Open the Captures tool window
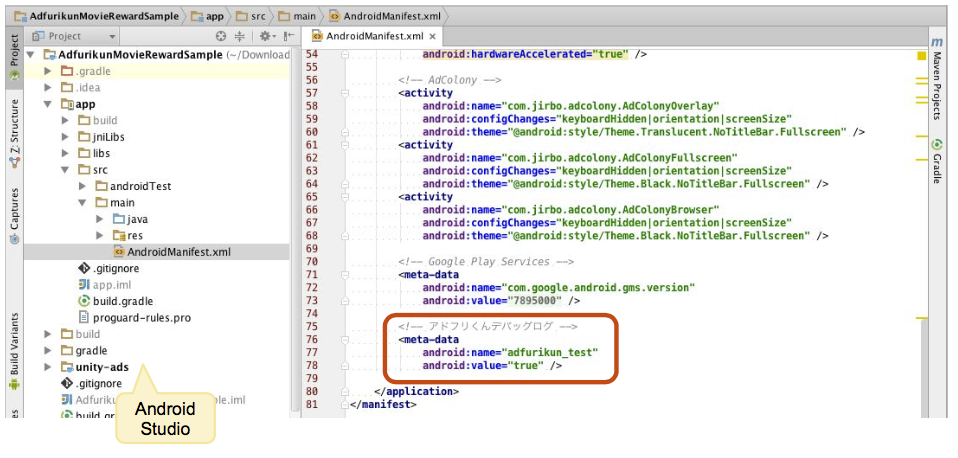 [13, 216]
